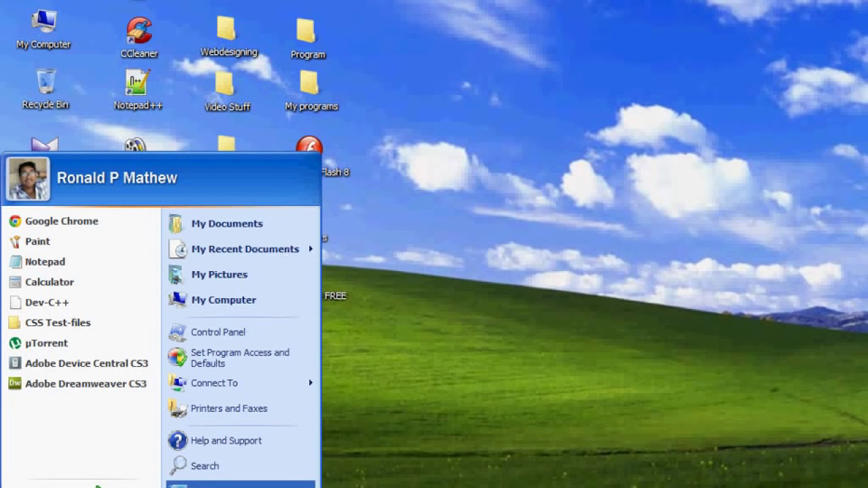The height and width of the screenshot is (488, 868).
Task: Click the Dev-C++ icon in Start menu
Action: pos(15,302)
